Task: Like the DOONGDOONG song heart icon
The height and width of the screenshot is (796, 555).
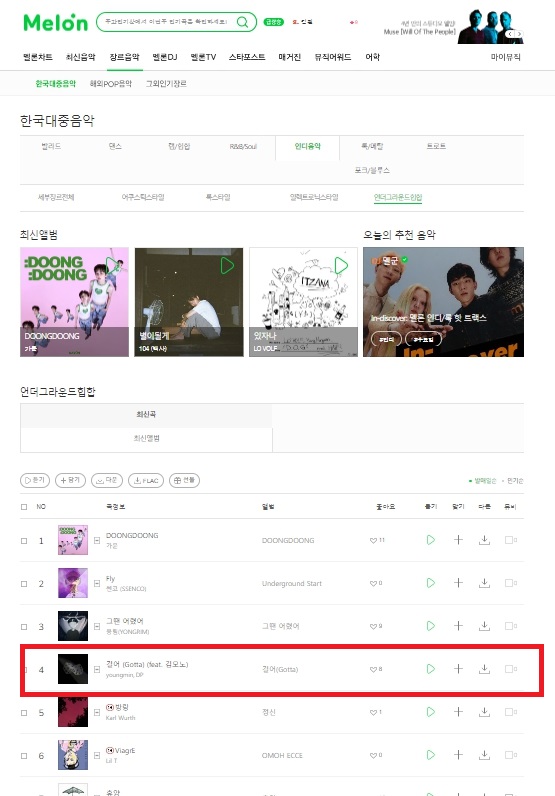Action: 373,541
